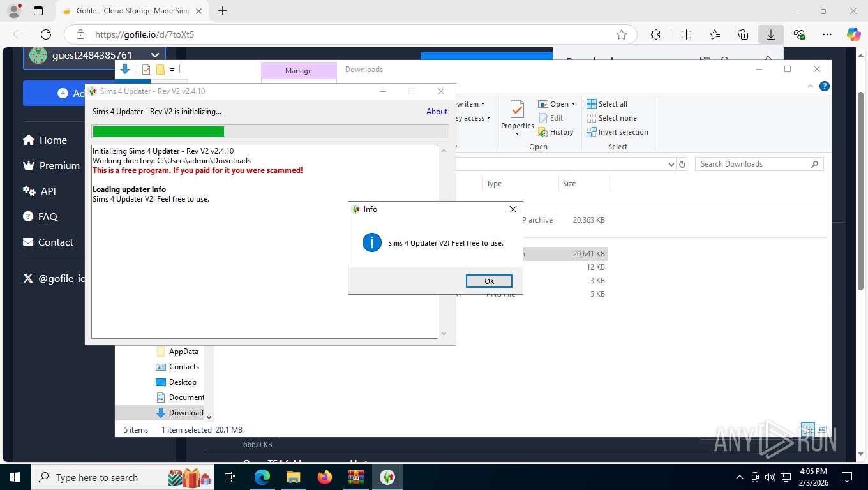Viewport: 868px width, 490px height.
Task: Add this page to favorites star
Action: click(622, 34)
